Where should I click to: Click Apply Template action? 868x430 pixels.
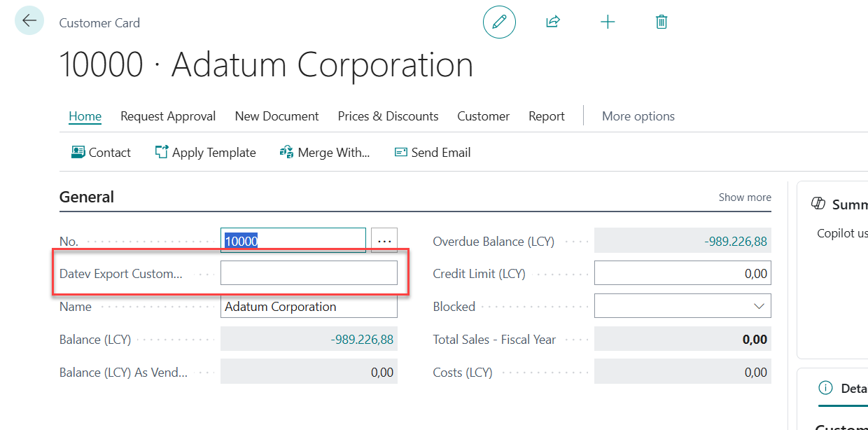[x=206, y=153]
